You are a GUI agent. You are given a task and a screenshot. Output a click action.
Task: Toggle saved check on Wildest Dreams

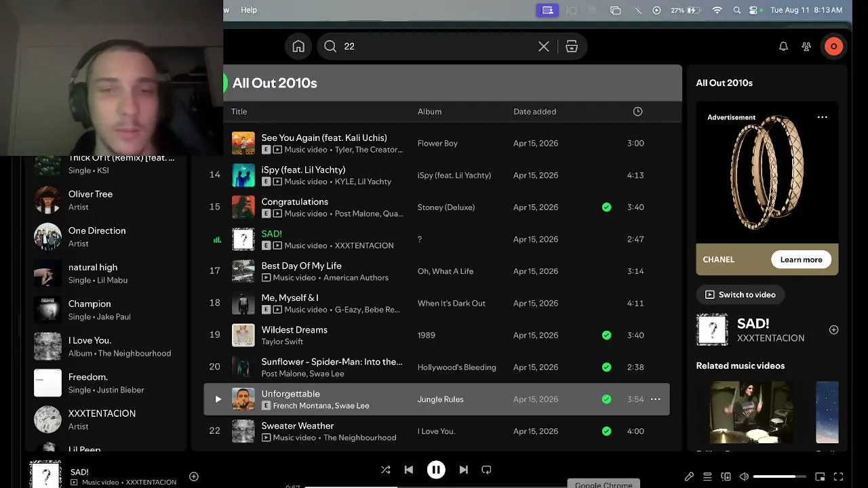point(606,335)
